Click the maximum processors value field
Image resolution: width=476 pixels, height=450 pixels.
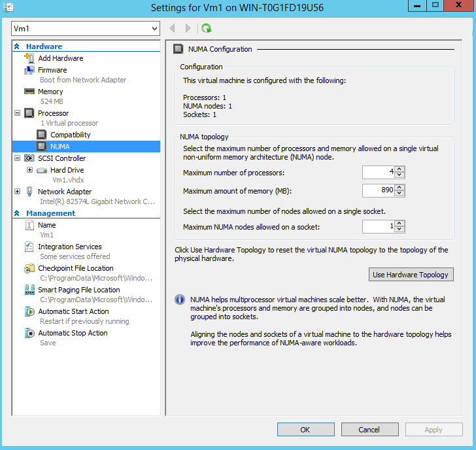379,172
